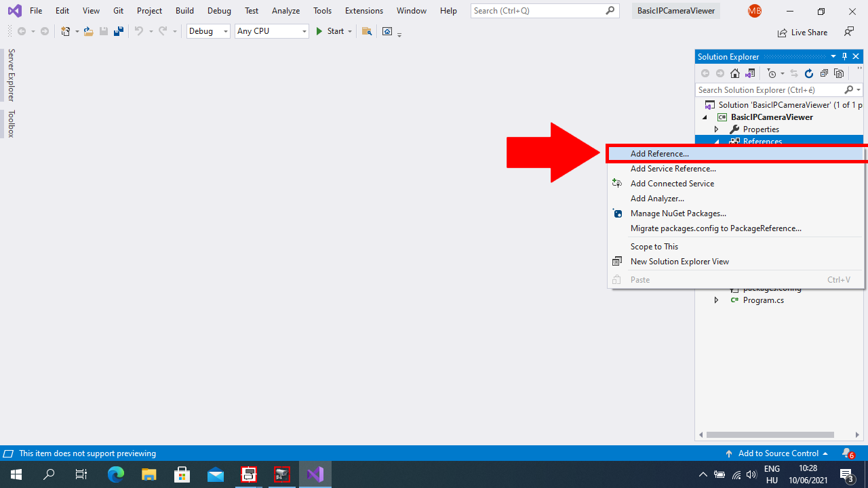Open the Mail app in taskbar
868x488 pixels.
click(216, 474)
